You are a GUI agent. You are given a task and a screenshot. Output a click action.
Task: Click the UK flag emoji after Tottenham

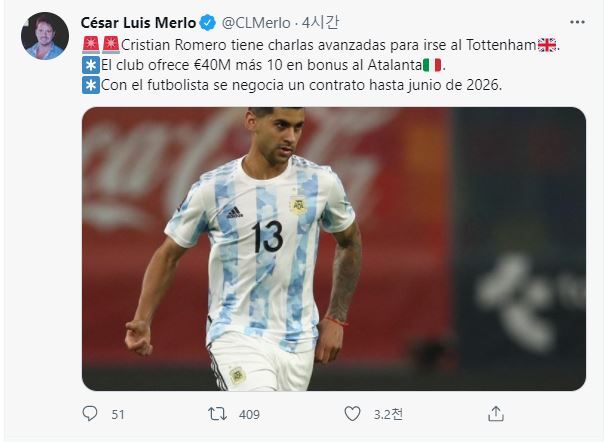click(x=547, y=45)
